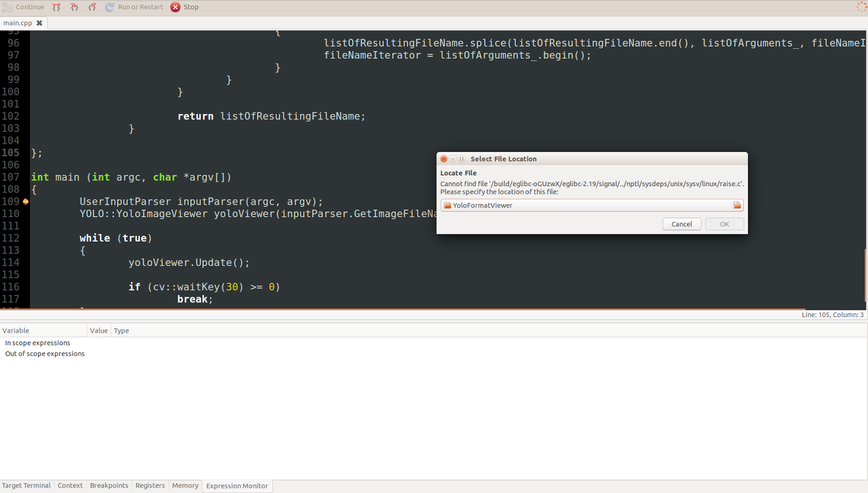This screenshot has width=868, height=493.
Task: Sort by the Variable column header
Action: tap(15, 330)
